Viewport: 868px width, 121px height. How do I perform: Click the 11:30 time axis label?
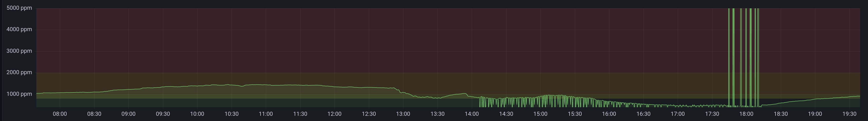tap(300, 114)
